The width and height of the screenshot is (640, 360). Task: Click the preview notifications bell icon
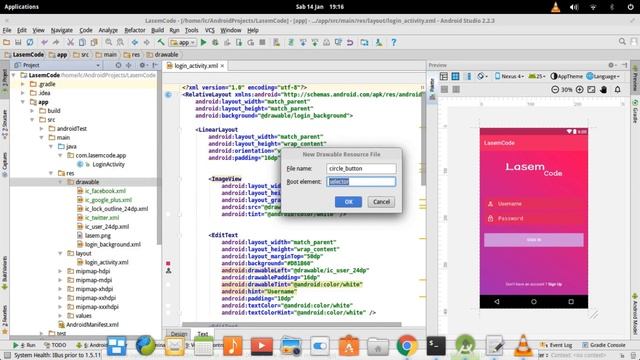618,89
